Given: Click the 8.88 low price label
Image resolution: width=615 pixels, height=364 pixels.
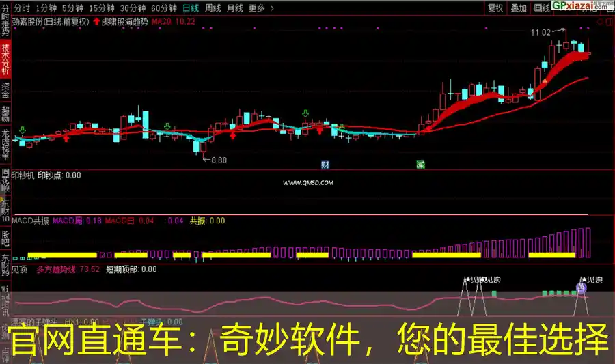Looking at the screenshot, I should (x=219, y=160).
